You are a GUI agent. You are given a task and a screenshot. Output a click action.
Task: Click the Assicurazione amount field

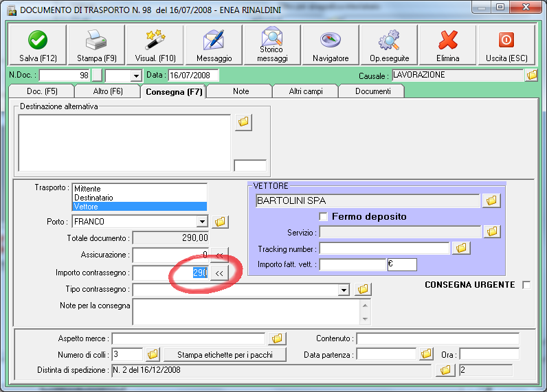coord(170,255)
